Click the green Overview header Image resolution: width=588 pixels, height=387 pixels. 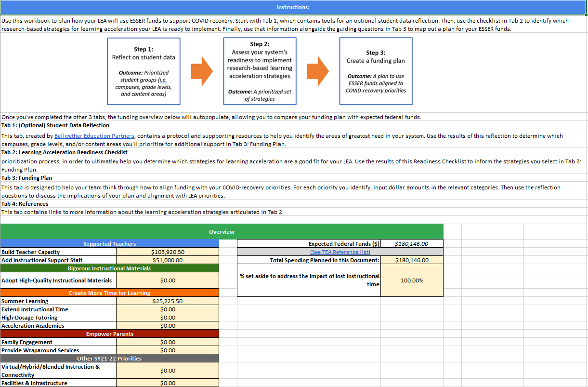[222, 232]
